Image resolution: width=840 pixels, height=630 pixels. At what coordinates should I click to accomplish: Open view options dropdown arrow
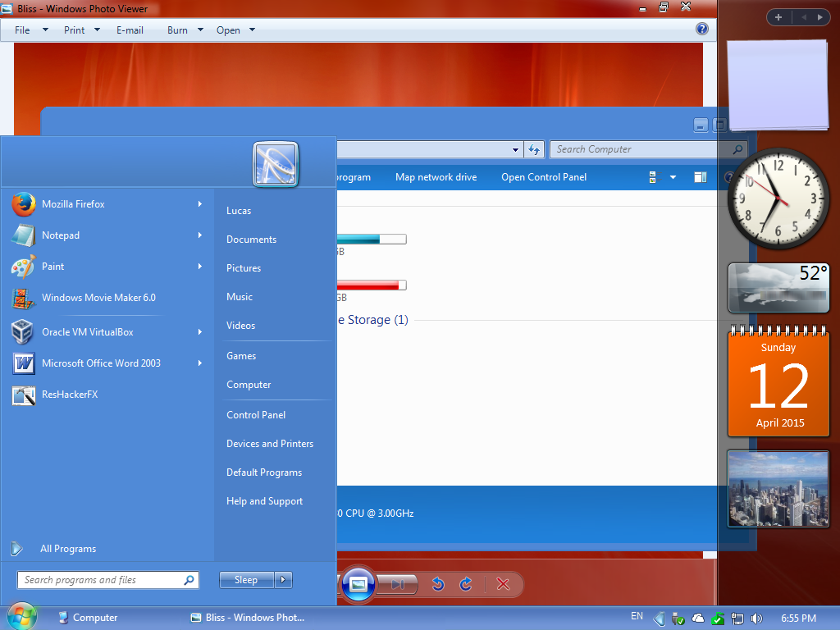point(673,177)
